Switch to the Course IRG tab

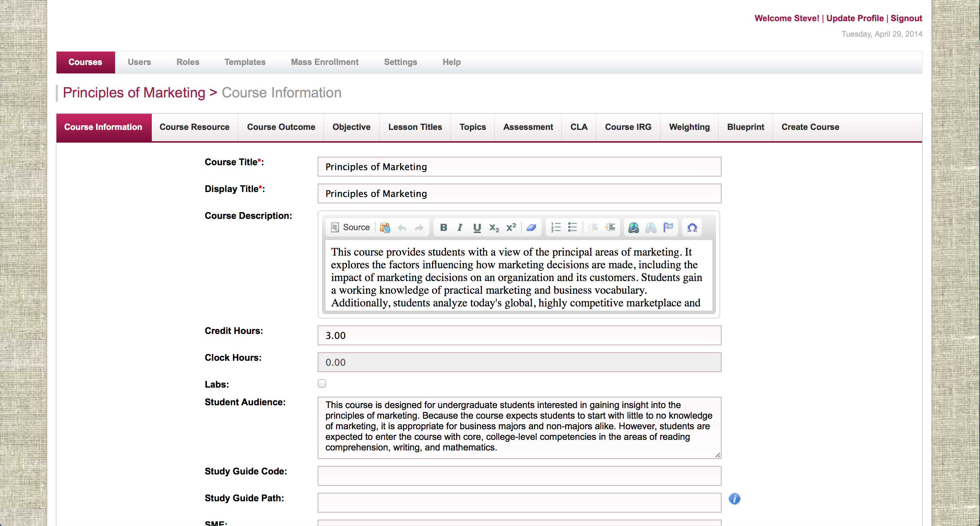[628, 127]
